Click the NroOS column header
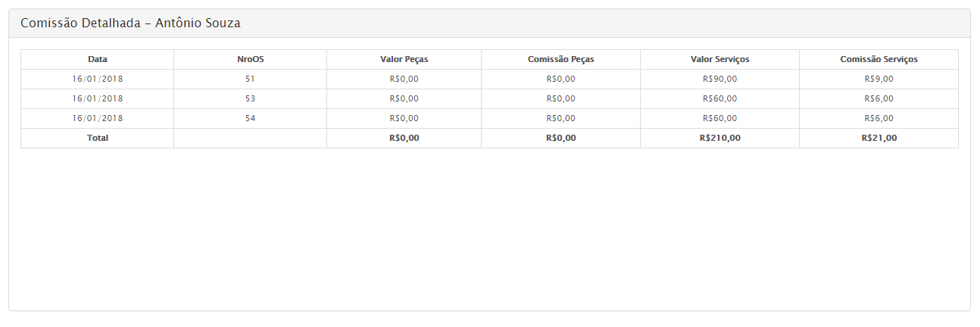 tap(250, 59)
